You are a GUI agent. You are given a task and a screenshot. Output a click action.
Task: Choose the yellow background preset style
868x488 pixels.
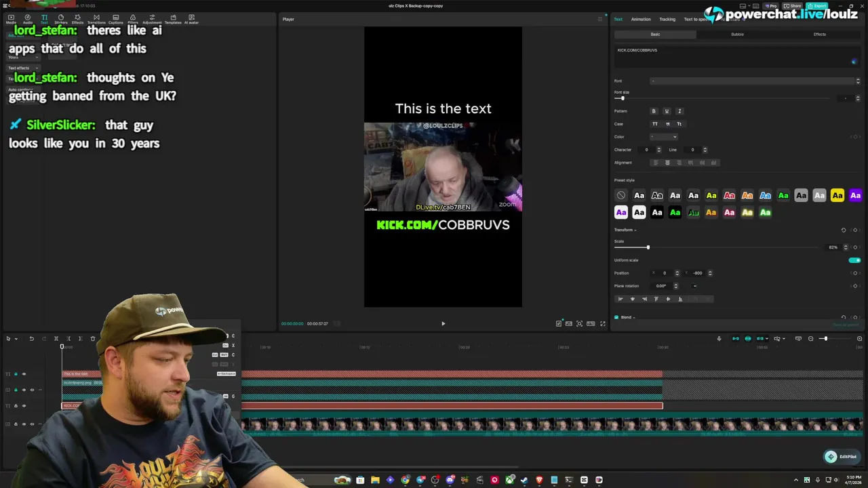(x=837, y=196)
